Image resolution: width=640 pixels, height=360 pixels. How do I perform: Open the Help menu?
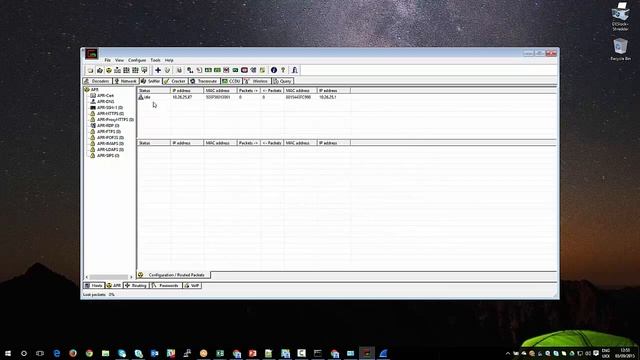click(x=169, y=60)
